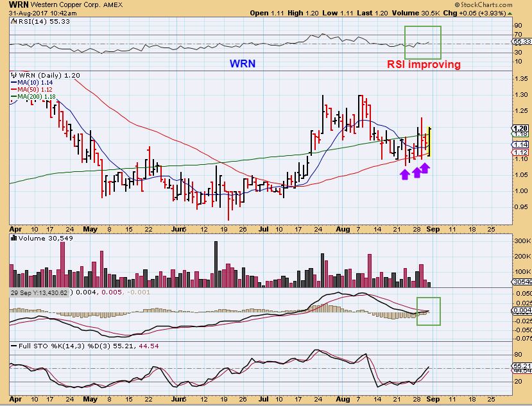
Task: Click the 1.20 last price tag on price axis
Action: point(520,128)
